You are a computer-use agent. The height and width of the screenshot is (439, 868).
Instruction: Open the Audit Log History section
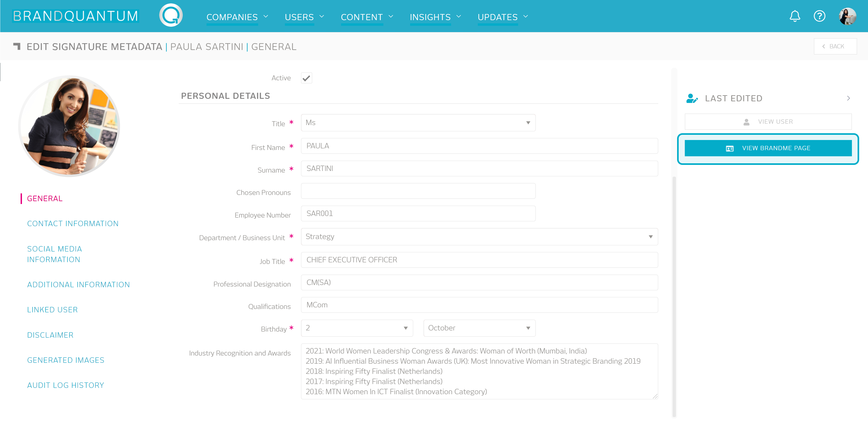point(65,385)
